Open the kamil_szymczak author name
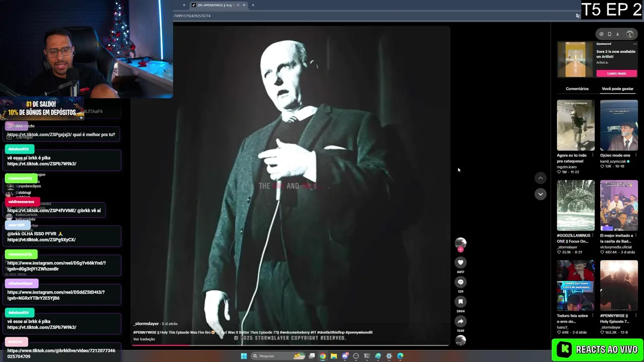This screenshot has height=362, width=644. click(x=613, y=161)
